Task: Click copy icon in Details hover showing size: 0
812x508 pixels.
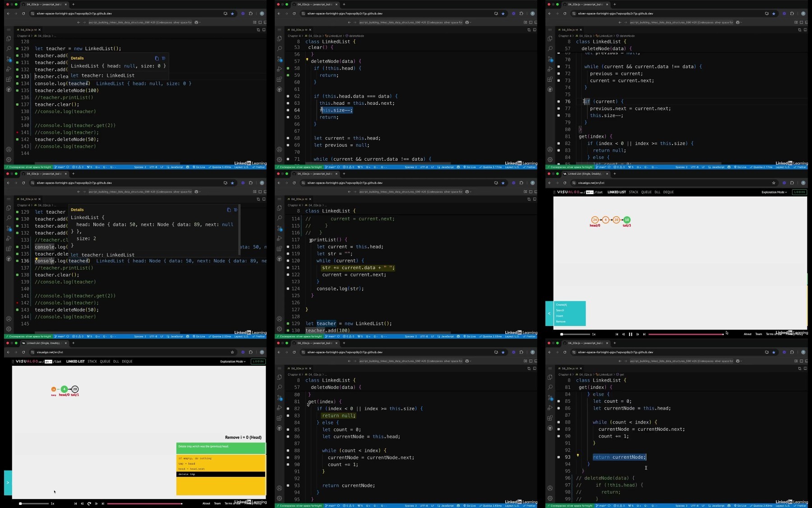Action: pyautogui.click(x=157, y=58)
